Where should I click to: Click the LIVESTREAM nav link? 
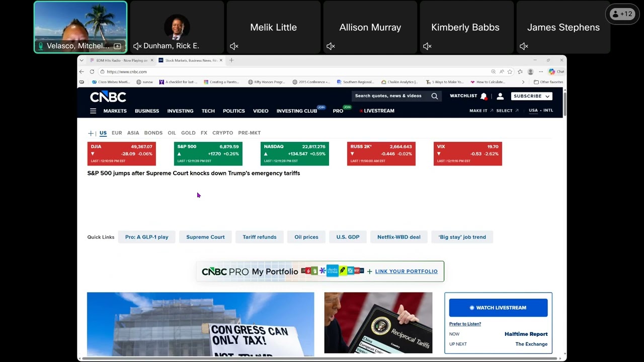coord(377,111)
